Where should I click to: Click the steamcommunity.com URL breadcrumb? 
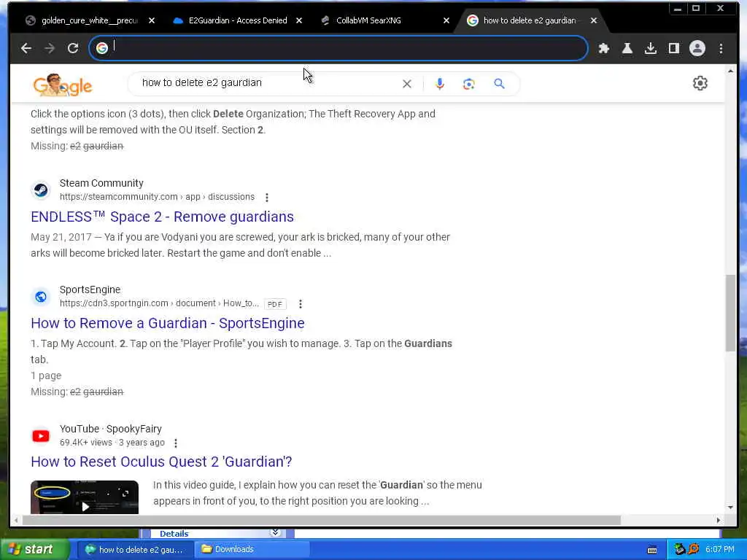click(x=158, y=197)
